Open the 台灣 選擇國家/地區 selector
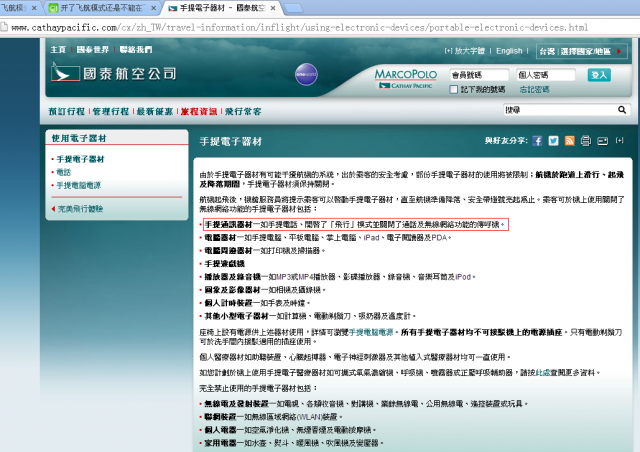This screenshot has height=452, width=640. tap(581, 51)
